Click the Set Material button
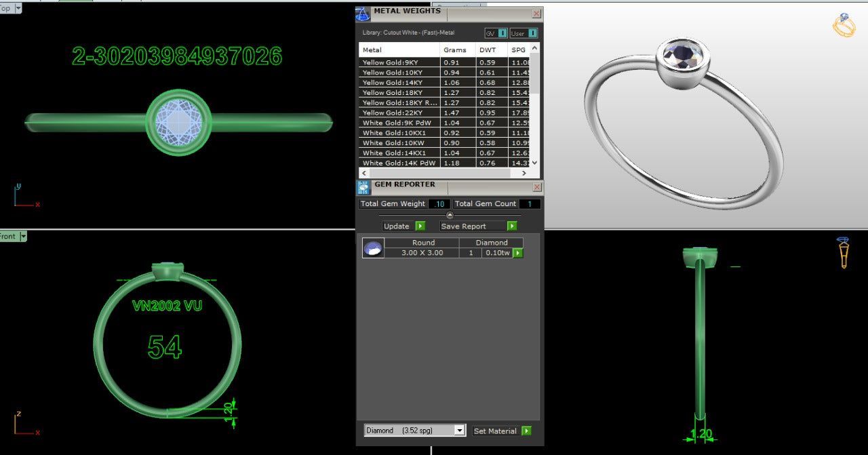 click(x=496, y=431)
